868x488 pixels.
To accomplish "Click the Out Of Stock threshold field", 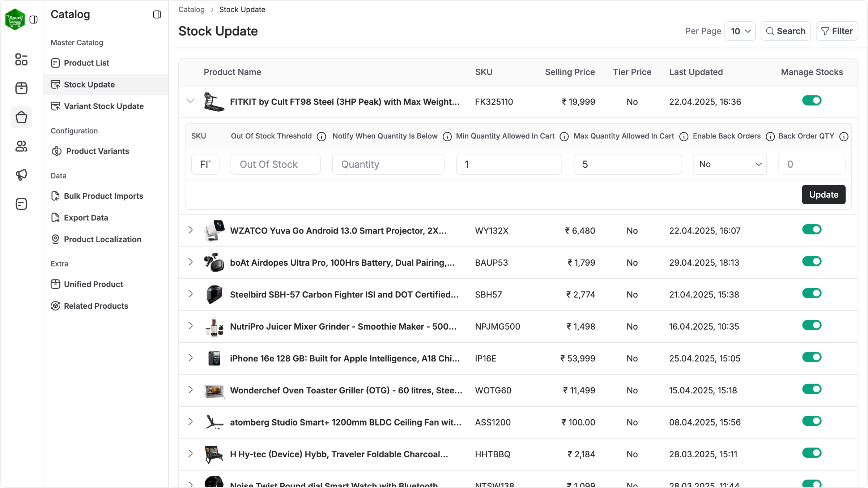I will click(276, 164).
